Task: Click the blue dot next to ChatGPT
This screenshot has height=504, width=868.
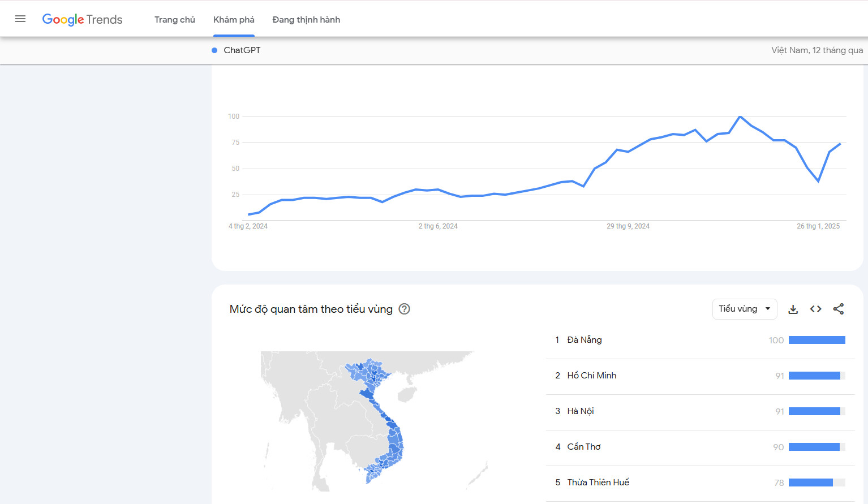Action: point(214,50)
